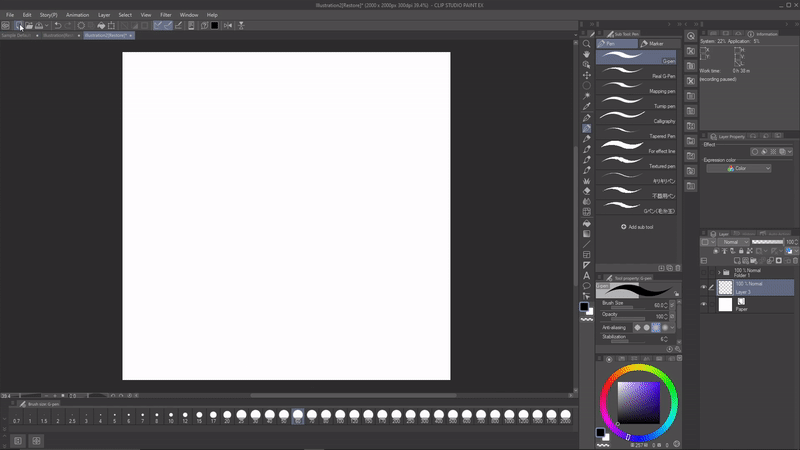This screenshot has width=800, height=450.
Task: Select the Text tool
Action: [587, 276]
